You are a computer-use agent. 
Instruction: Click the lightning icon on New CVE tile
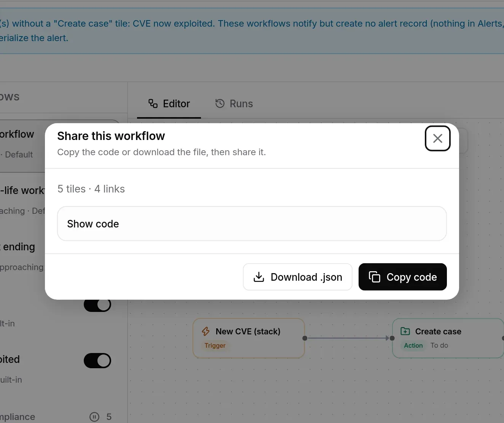point(206,331)
